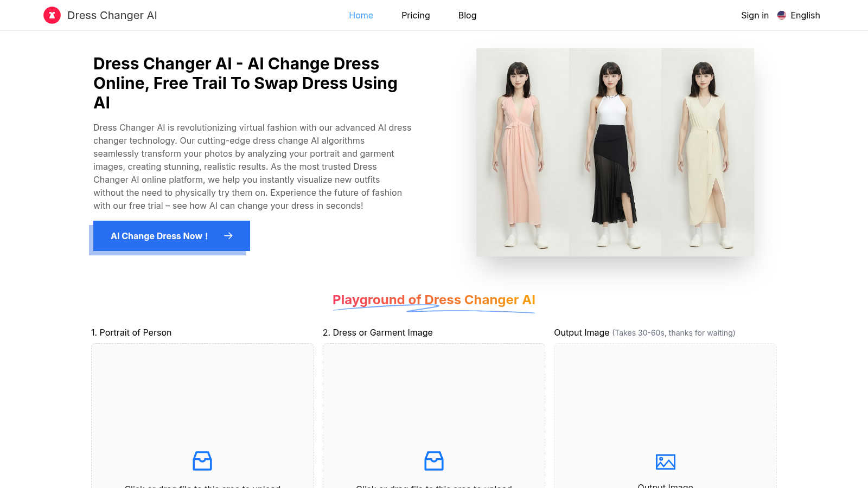Click the black skirt model thumbnail

click(615, 152)
